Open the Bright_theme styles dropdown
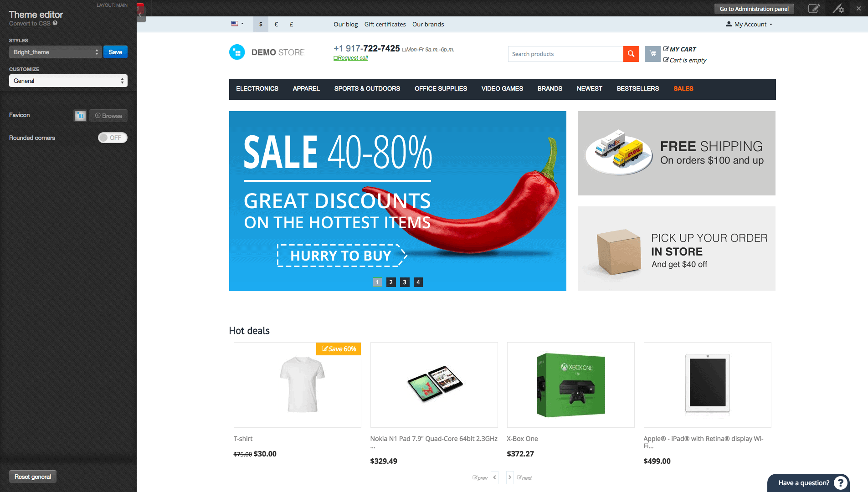This screenshot has width=868, height=492. click(x=56, y=52)
